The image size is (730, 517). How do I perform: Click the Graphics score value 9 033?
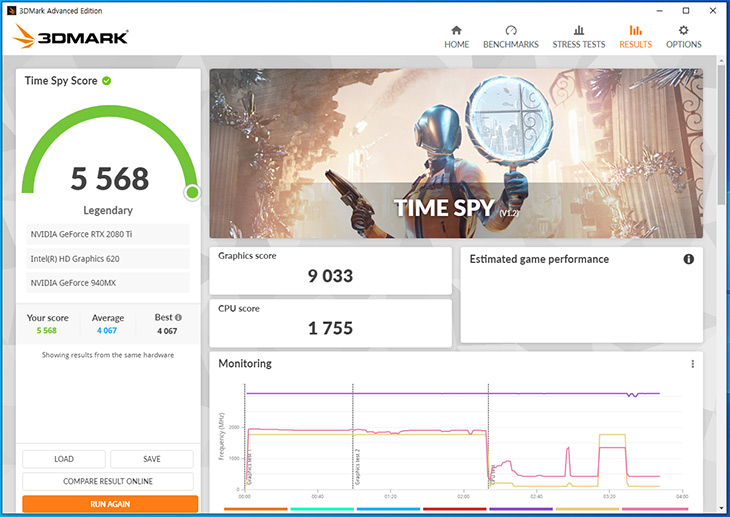[x=331, y=276]
